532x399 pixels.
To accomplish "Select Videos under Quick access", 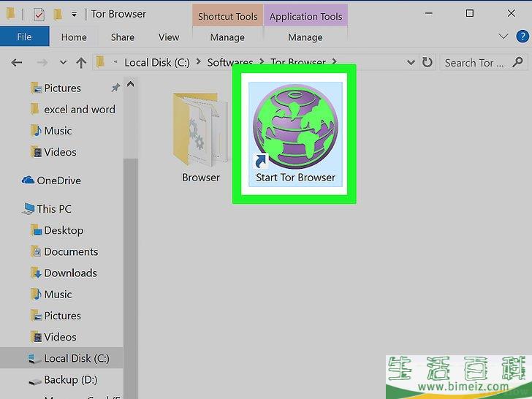I will pyautogui.click(x=60, y=152).
